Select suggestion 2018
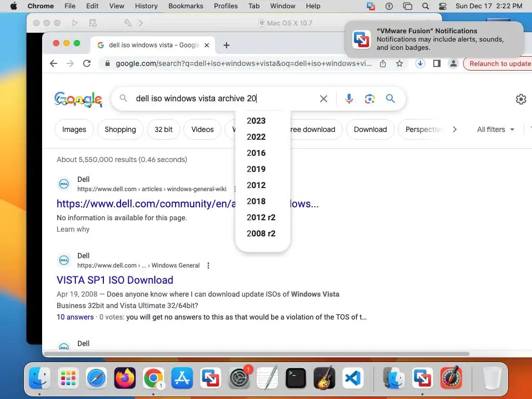The image size is (532, 399). point(256,201)
